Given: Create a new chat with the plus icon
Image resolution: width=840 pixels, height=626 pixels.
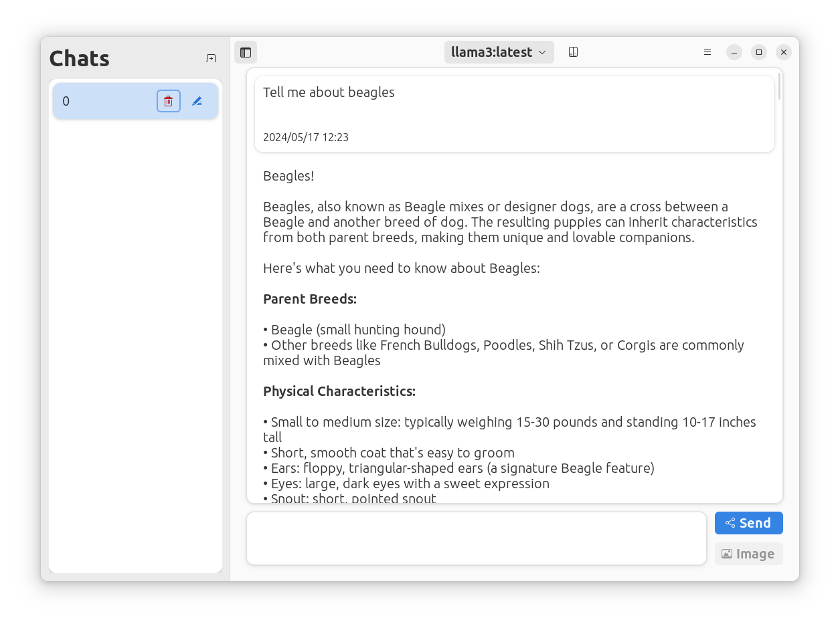Looking at the screenshot, I should pyautogui.click(x=211, y=58).
